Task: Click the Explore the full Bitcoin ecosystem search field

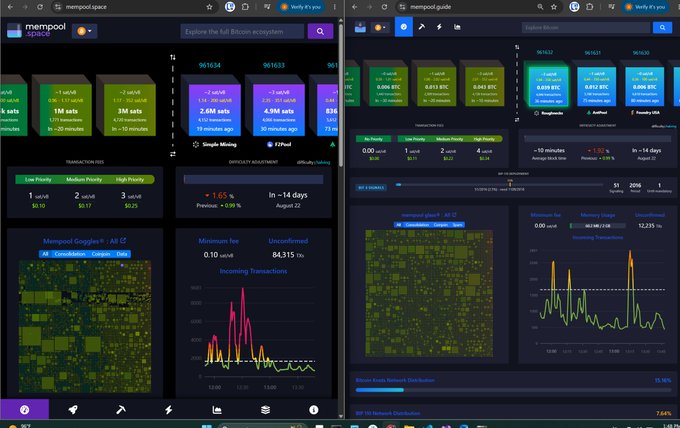Action: pyautogui.click(x=242, y=31)
